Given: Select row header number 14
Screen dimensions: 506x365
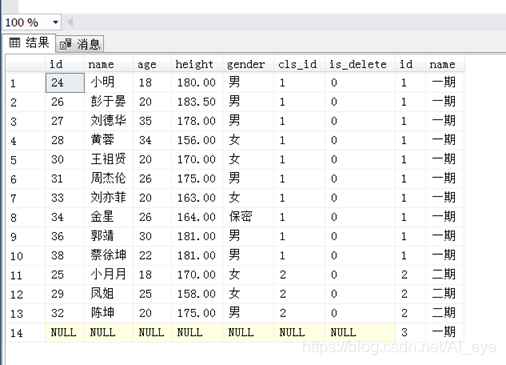Looking at the screenshot, I should [x=26, y=333].
